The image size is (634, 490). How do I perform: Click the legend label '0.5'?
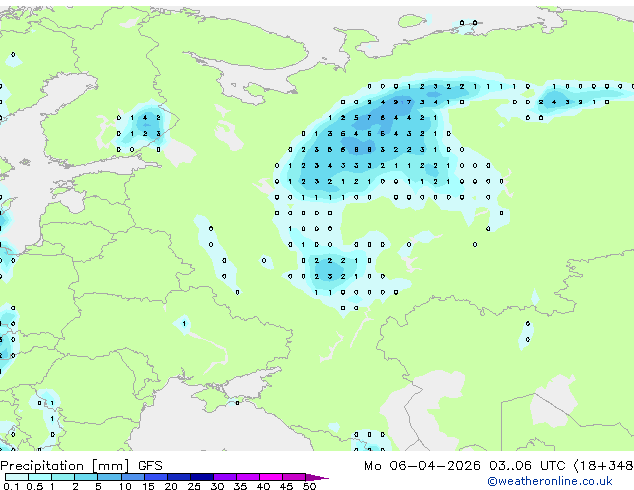35,486
